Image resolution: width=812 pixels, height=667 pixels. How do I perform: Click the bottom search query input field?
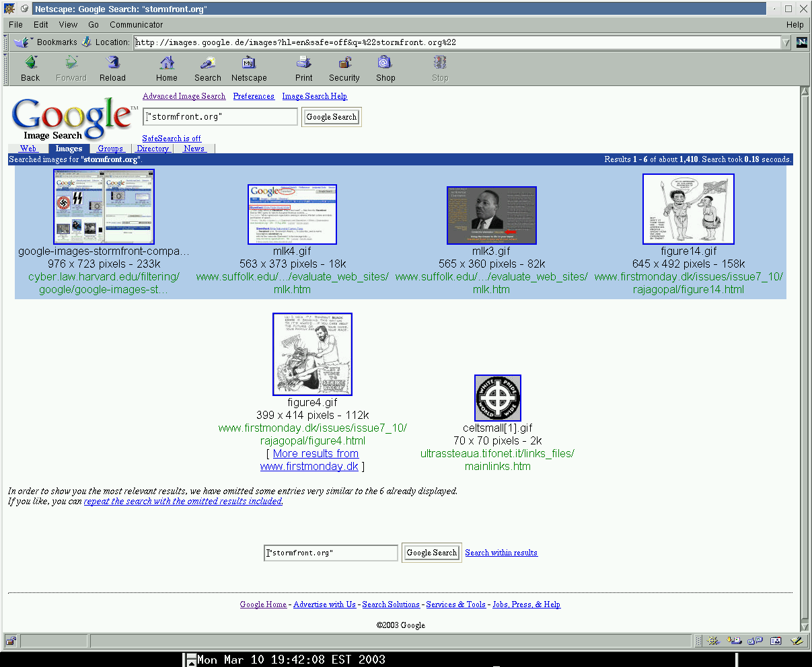(x=331, y=553)
